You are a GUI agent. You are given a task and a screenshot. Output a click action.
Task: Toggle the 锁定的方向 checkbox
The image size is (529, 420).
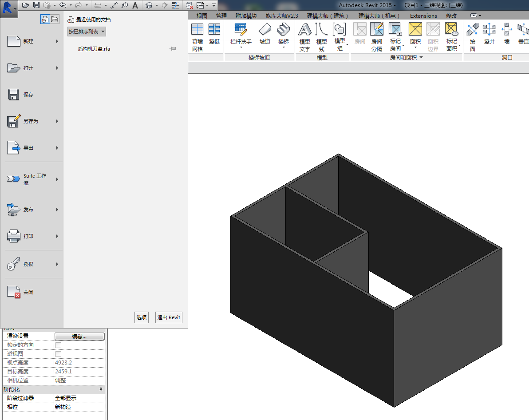coord(59,345)
